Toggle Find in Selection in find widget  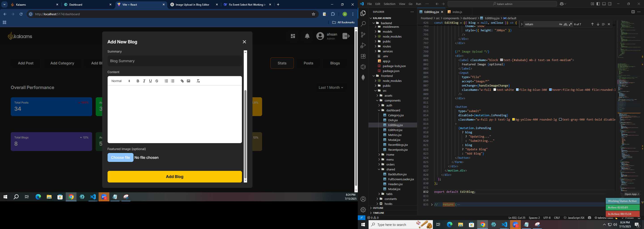coord(604,24)
